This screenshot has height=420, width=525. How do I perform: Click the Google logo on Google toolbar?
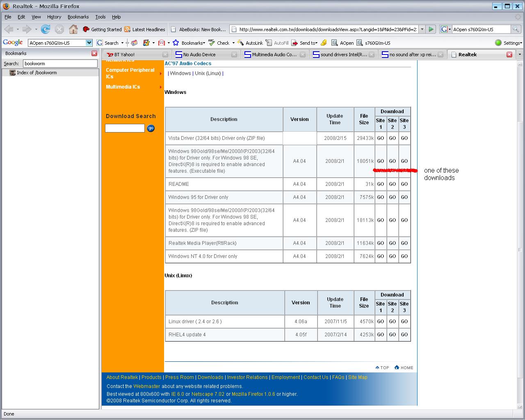click(x=13, y=43)
